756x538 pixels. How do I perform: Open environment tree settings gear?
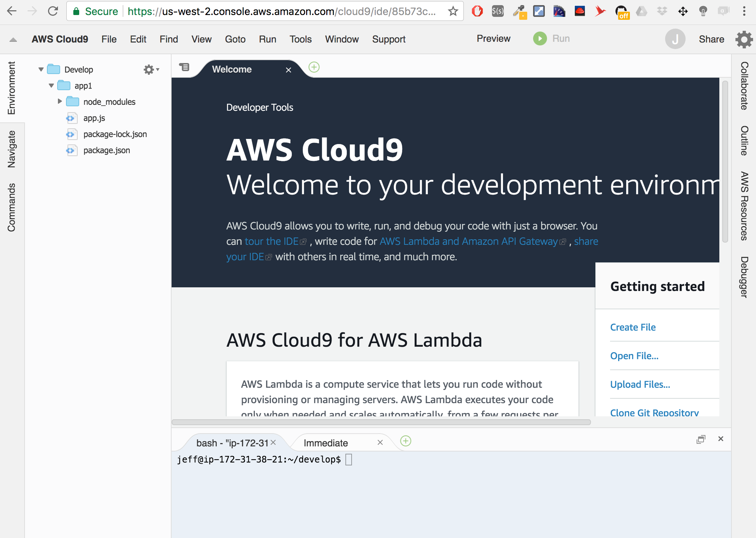(151, 69)
